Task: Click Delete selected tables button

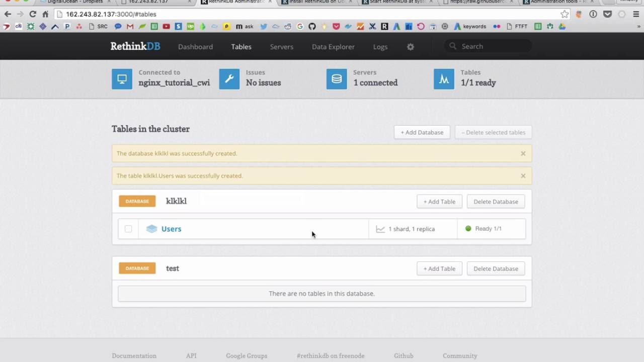Action: pyautogui.click(x=493, y=132)
